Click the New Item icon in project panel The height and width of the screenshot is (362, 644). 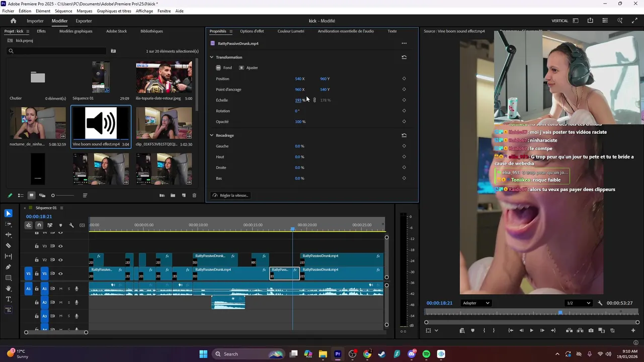(x=184, y=196)
